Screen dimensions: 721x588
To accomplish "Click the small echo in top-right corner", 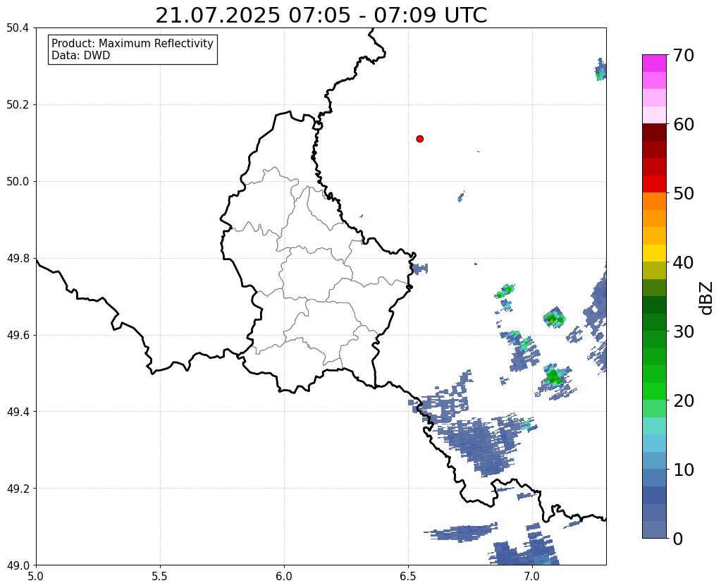I will tap(600, 70).
